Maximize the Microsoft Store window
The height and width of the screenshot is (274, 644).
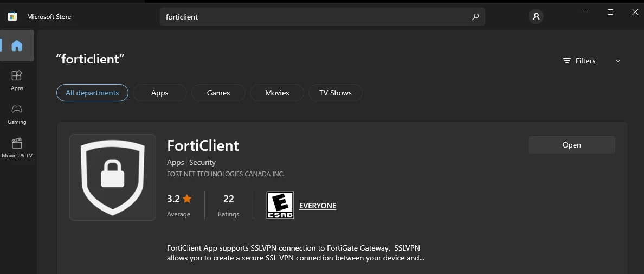[610, 12]
